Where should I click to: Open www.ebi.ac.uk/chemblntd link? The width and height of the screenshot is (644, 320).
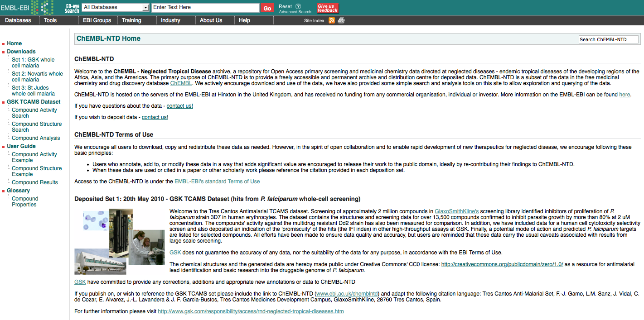click(x=347, y=294)
